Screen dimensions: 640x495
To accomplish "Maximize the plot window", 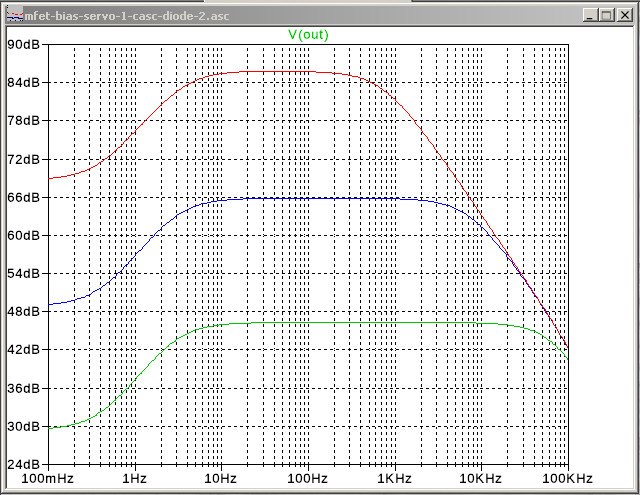I will 607,16.
